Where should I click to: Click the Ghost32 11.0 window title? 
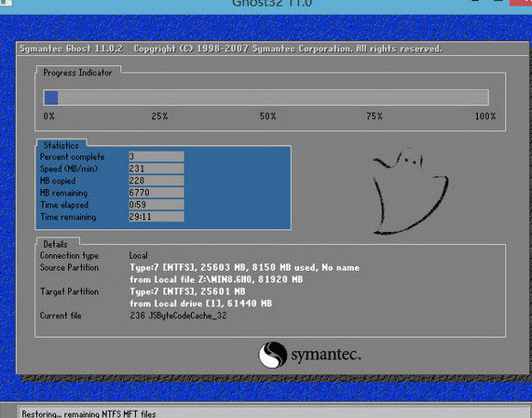coord(272,4)
